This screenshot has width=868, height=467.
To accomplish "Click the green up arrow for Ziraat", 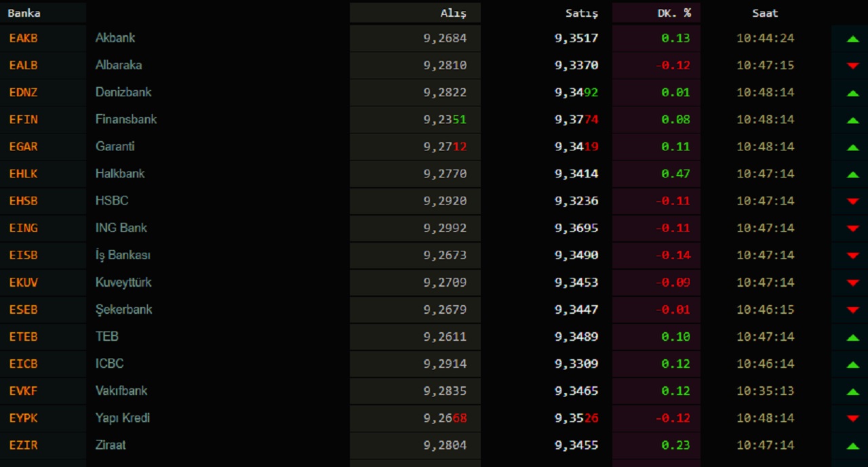I will (x=852, y=445).
